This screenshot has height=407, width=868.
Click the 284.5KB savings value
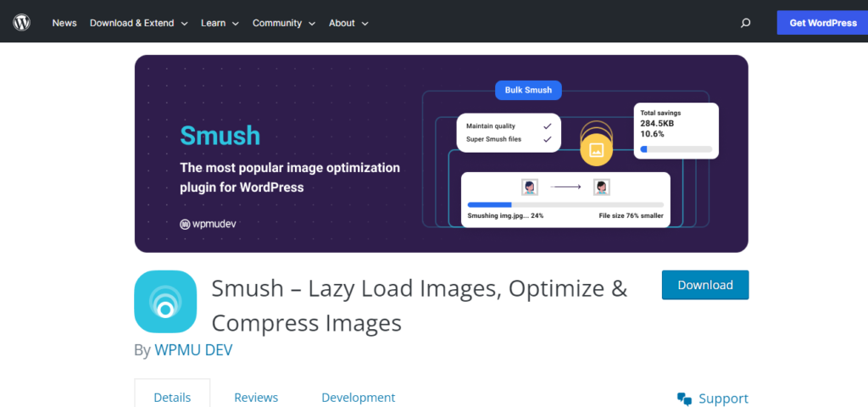pos(657,124)
